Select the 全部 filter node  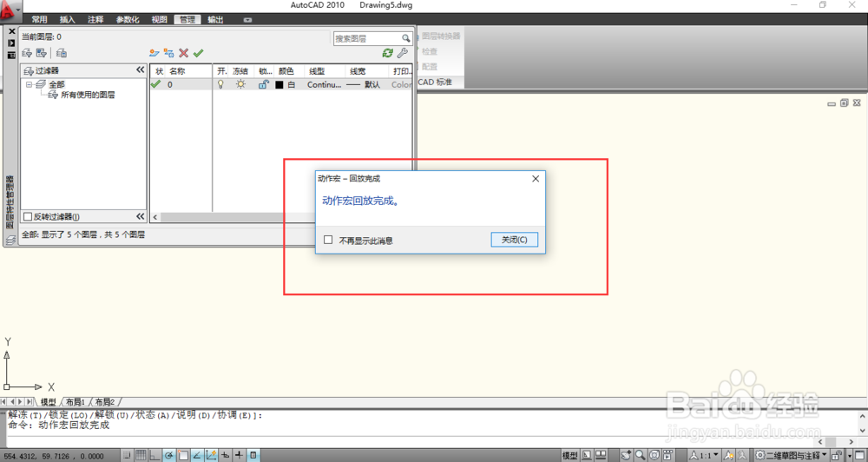[x=56, y=84]
